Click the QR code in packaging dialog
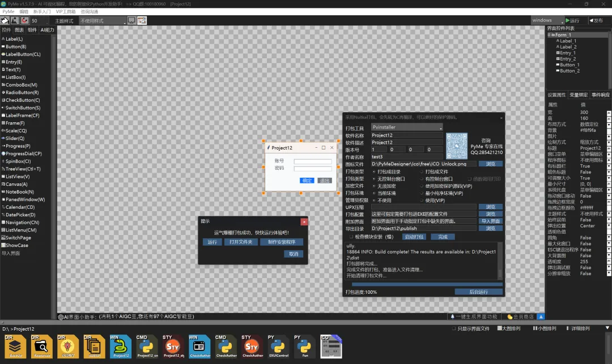 pos(457,145)
